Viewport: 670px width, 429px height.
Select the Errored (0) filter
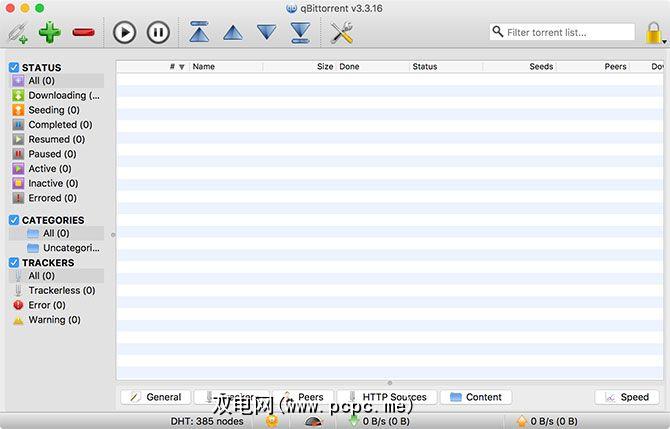[56, 198]
